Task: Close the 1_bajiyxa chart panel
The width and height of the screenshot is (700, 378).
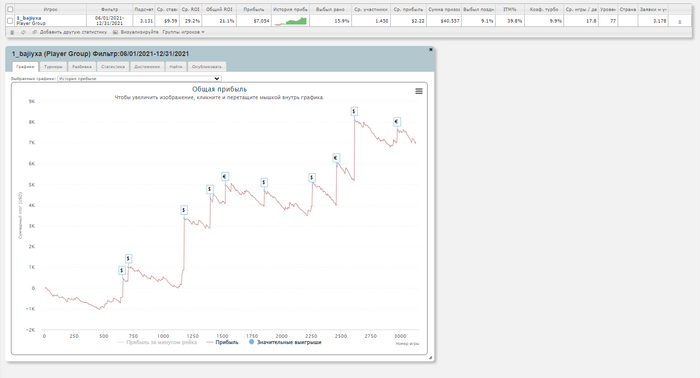Action: [x=431, y=50]
